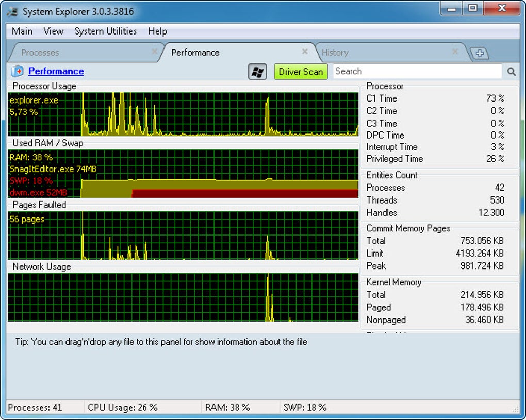Click the C1 Time value 73 %

click(x=495, y=98)
